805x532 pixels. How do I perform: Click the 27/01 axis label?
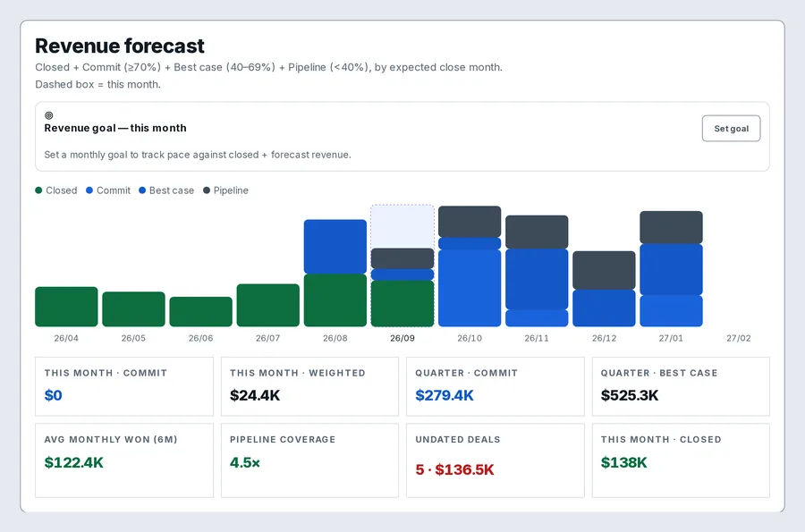pos(671,338)
